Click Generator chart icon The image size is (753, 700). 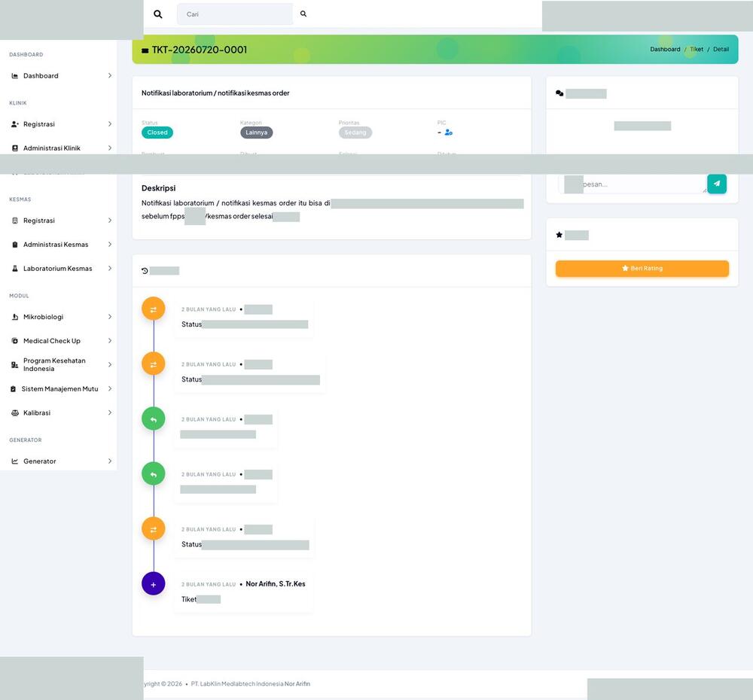pos(15,461)
